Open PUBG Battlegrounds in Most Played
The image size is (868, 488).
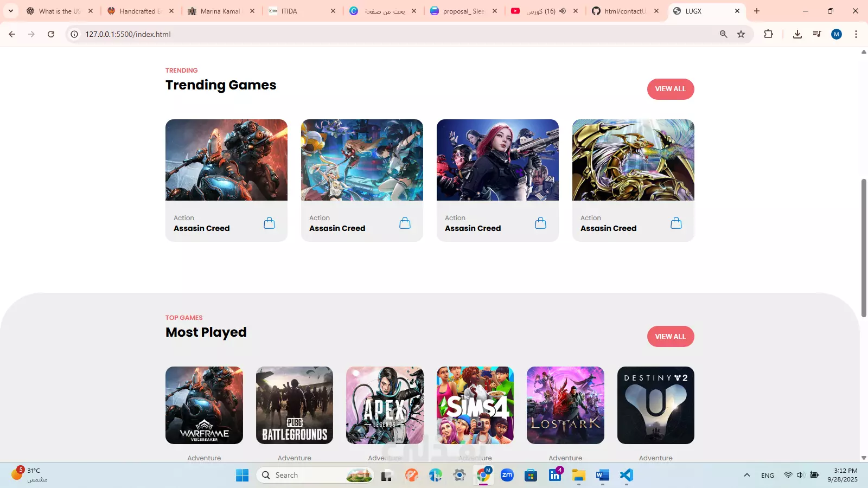[295, 405]
